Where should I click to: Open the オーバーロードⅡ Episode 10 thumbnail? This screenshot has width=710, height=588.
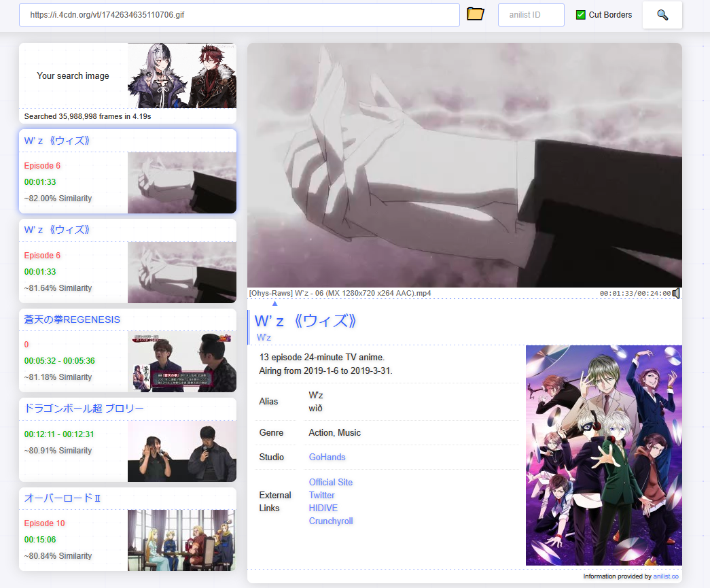click(182, 540)
